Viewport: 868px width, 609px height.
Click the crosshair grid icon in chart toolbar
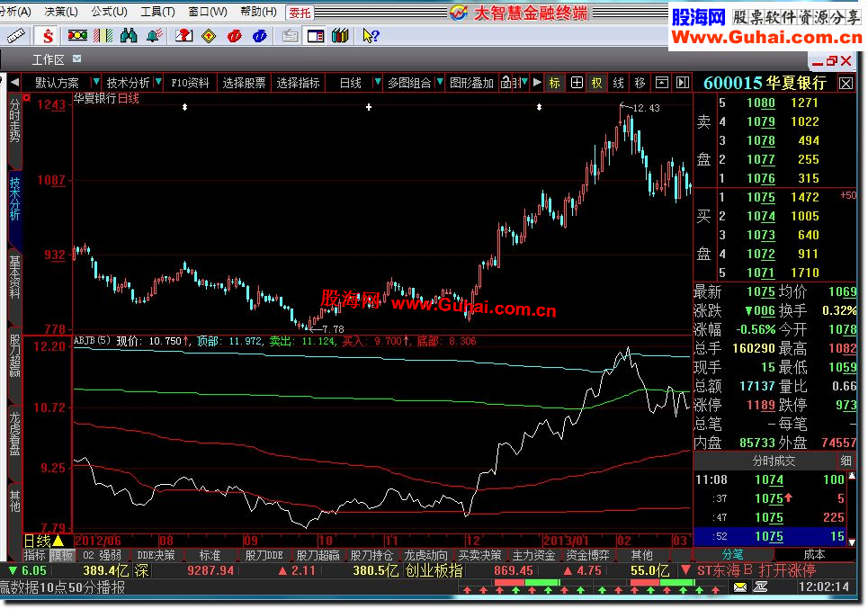tap(577, 83)
